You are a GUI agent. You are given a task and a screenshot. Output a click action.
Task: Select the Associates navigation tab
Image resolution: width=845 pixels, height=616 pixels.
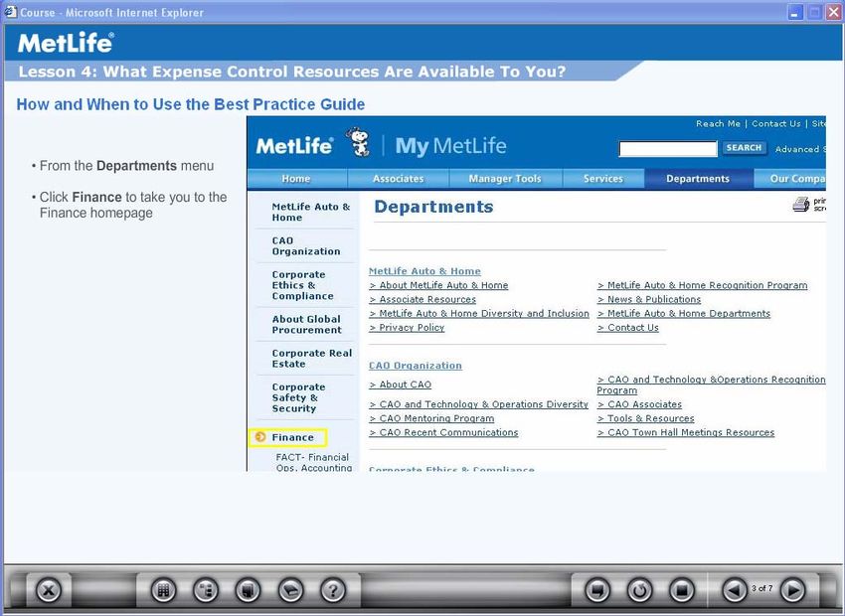[x=399, y=179]
